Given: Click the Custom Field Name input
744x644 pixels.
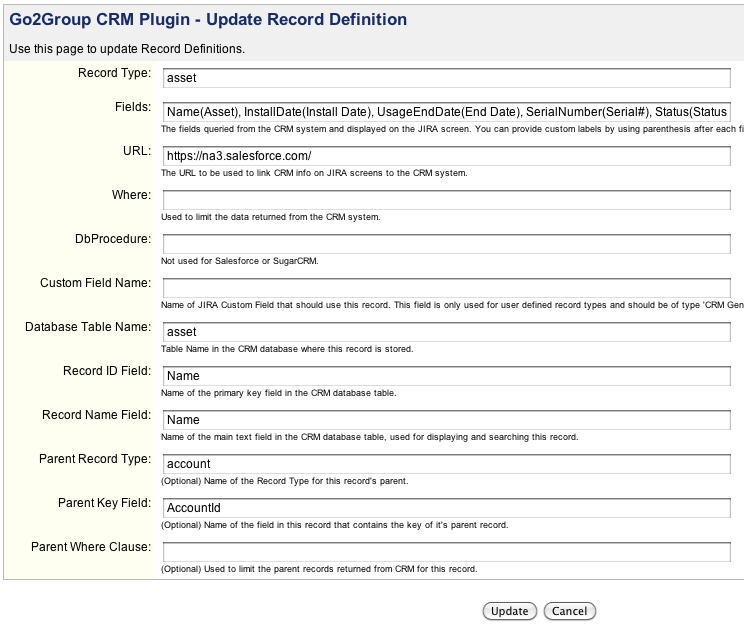Looking at the screenshot, I should click(446, 288).
